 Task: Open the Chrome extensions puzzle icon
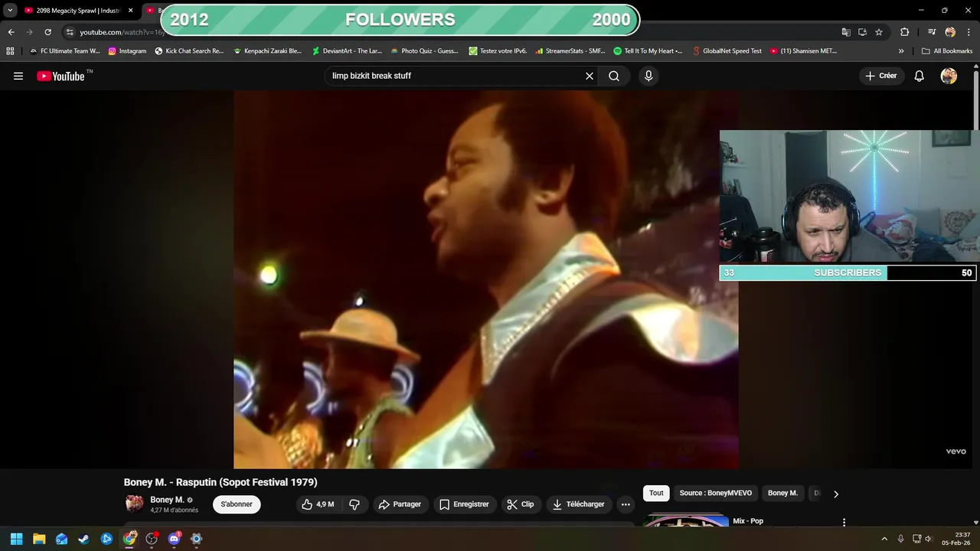(x=905, y=32)
